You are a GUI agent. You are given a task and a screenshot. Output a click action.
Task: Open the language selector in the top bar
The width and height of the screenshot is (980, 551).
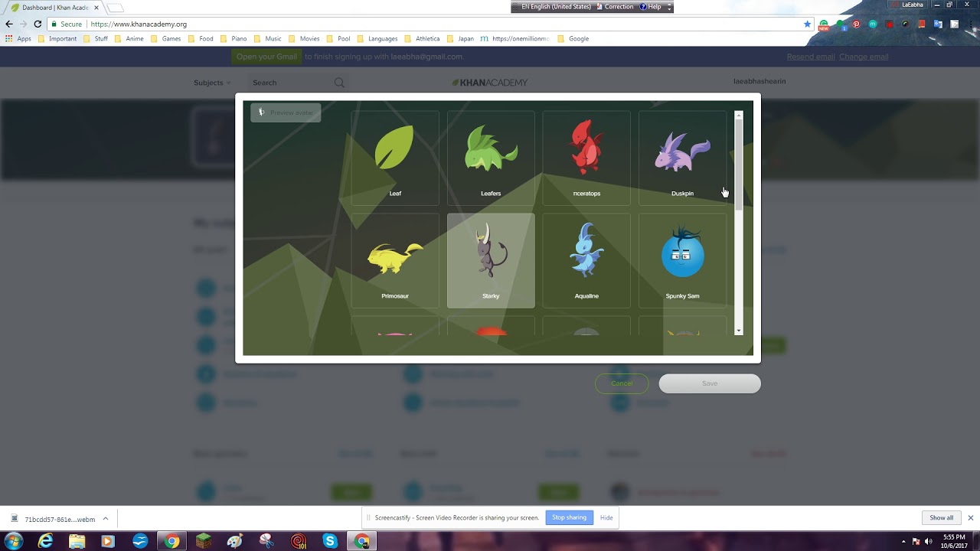554,6
